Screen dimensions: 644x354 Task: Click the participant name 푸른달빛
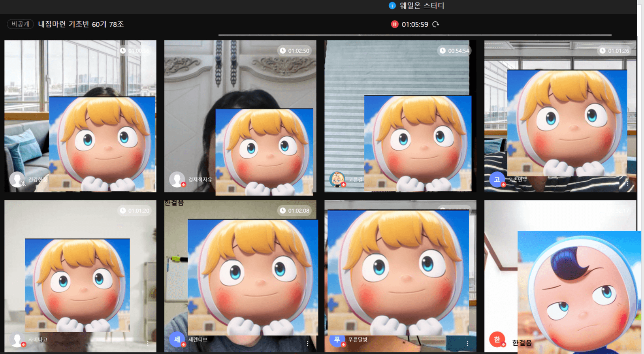(358, 340)
